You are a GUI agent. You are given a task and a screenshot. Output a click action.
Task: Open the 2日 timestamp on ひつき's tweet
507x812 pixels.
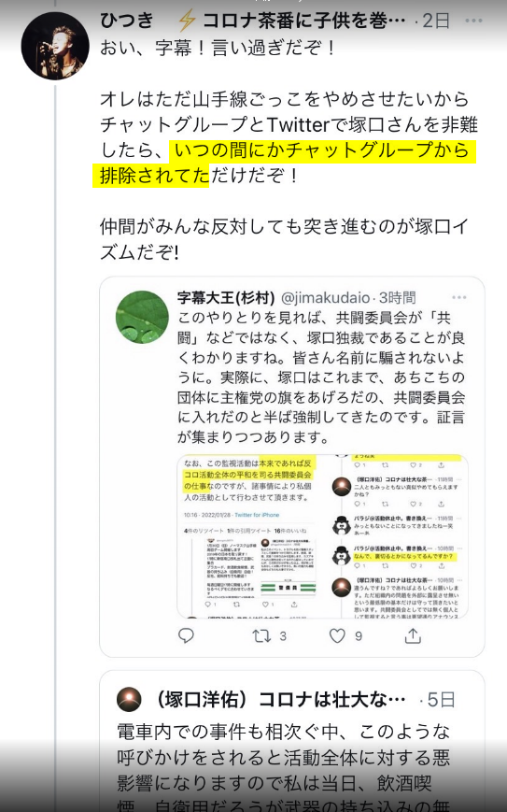pos(435,21)
